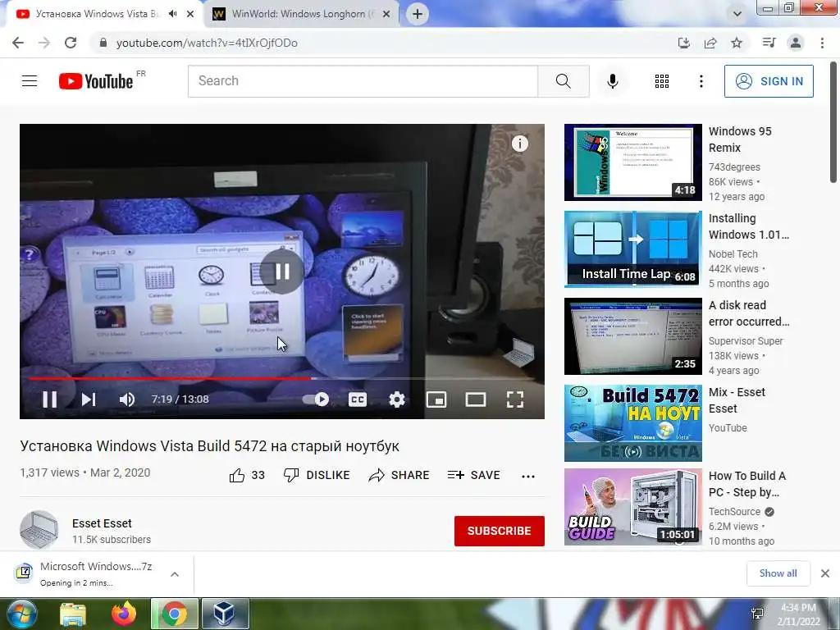Toggle closed captions CC

coord(358,399)
